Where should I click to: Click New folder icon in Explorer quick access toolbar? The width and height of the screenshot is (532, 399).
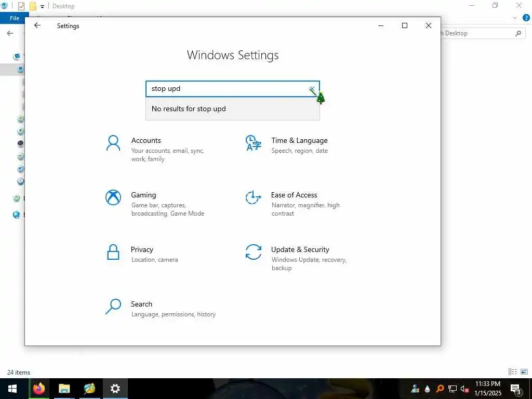(33, 6)
